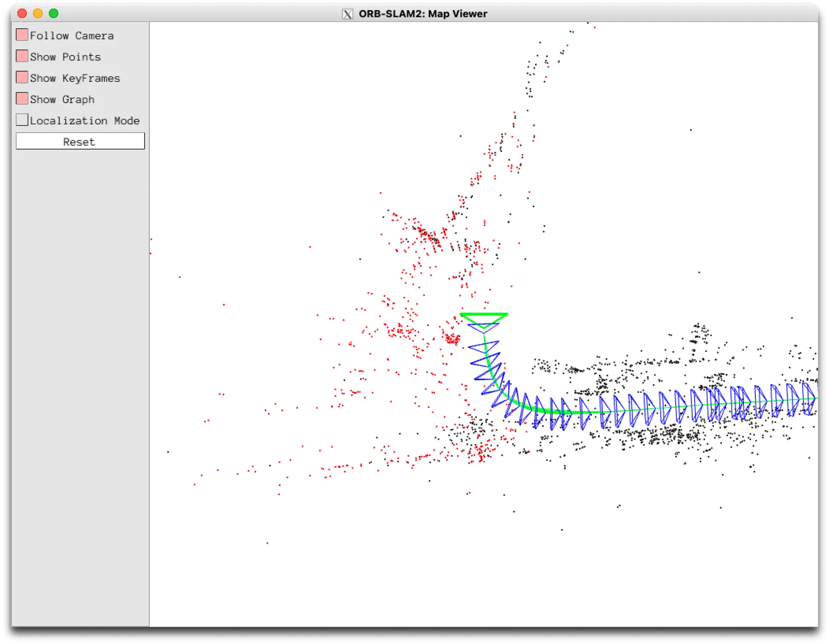Click the X11 icon in the title bar
The width and height of the screenshot is (829, 644).
[x=347, y=14]
